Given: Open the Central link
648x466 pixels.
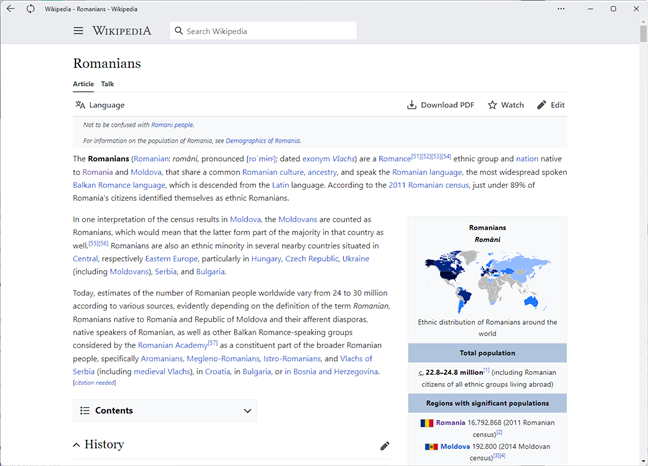Looking at the screenshot, I should pos(85,259).
